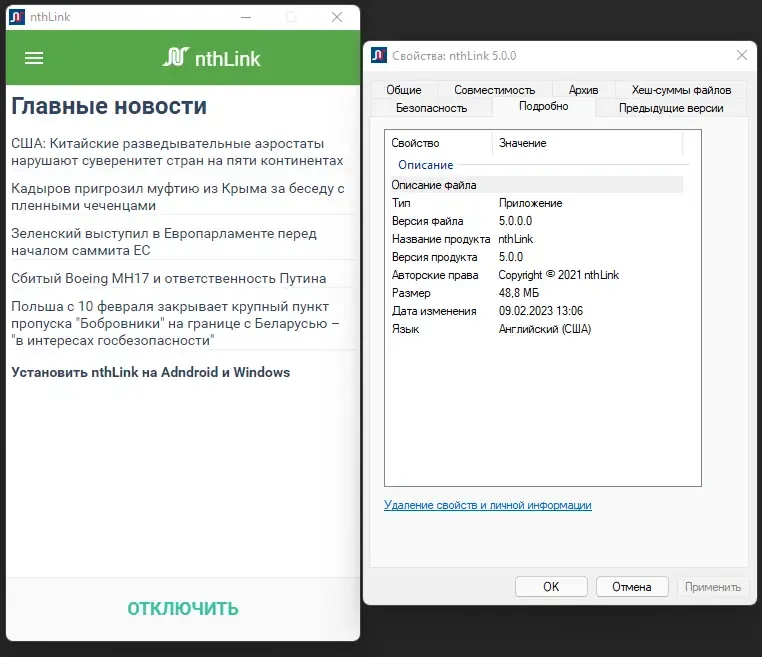Viewport: 762px width, 657px height.
Task: Close the nthLink application window
Action: [337, 17]
